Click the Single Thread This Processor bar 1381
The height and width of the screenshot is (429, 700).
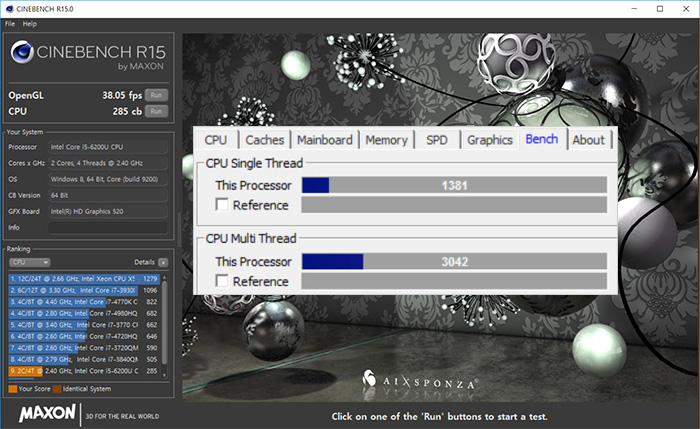point(454,185)
